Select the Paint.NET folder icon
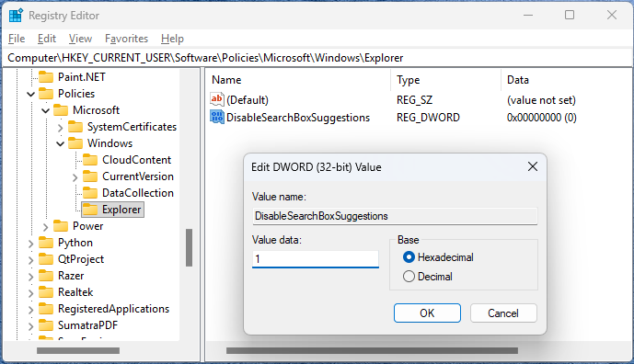634x364 pixels. (x=46, y=77)
